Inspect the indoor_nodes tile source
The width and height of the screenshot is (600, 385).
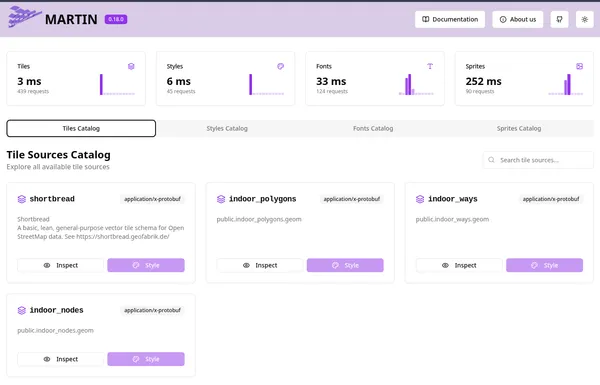pyautogui.click(x=60, y=359)
